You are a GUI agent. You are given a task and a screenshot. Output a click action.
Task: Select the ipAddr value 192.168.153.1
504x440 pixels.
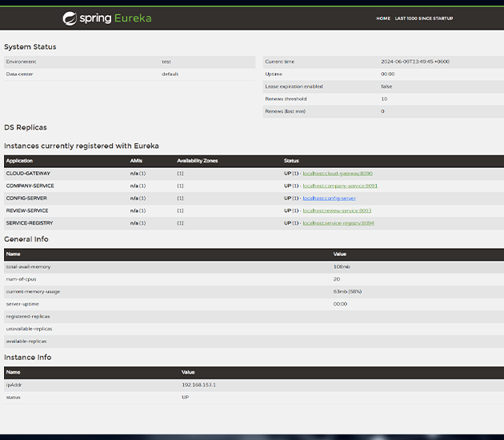point(199,385)
